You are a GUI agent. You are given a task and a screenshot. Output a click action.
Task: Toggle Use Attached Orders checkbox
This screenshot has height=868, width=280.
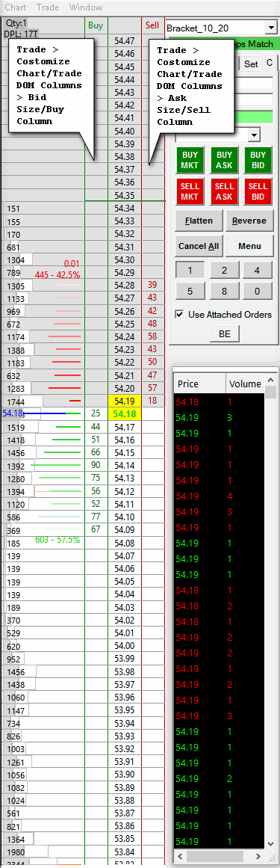coord(179,315)
